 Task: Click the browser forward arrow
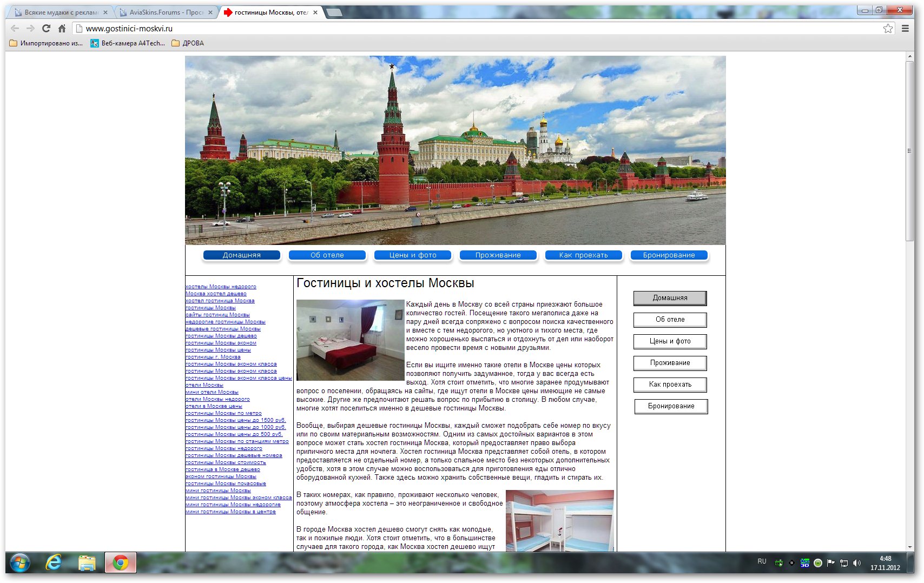(x=30, y=29)
